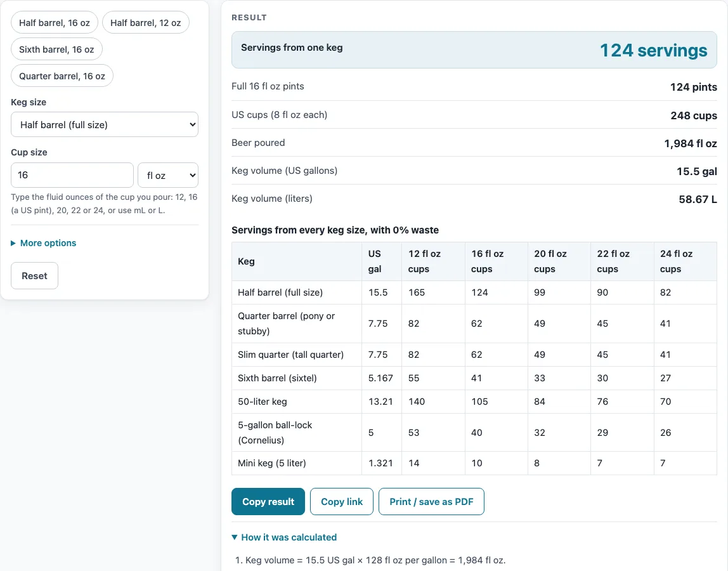
Task: Click the '1,984 fl oz' beer poured value
Action: point(691,143)
